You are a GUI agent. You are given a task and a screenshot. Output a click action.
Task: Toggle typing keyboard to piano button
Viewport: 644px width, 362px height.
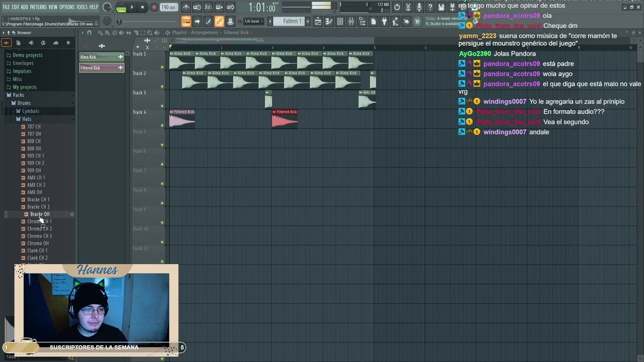pos(186,21)
